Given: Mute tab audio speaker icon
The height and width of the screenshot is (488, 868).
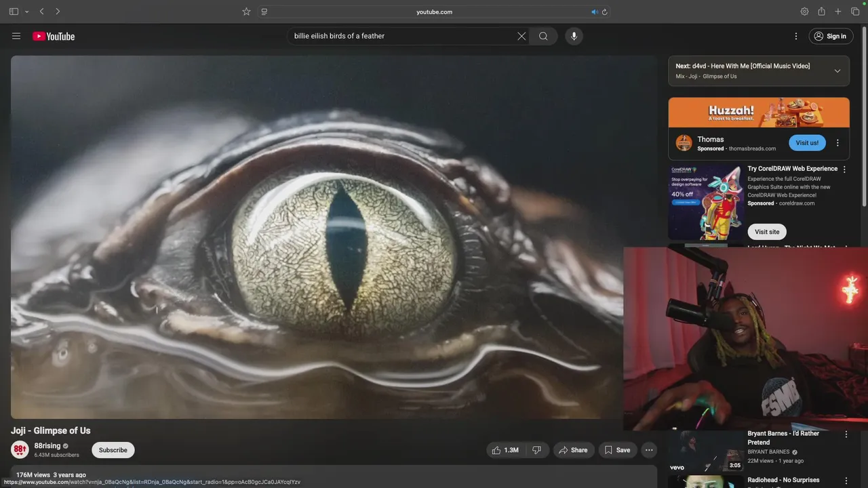Looking at the screenshot, I should 594,12.
